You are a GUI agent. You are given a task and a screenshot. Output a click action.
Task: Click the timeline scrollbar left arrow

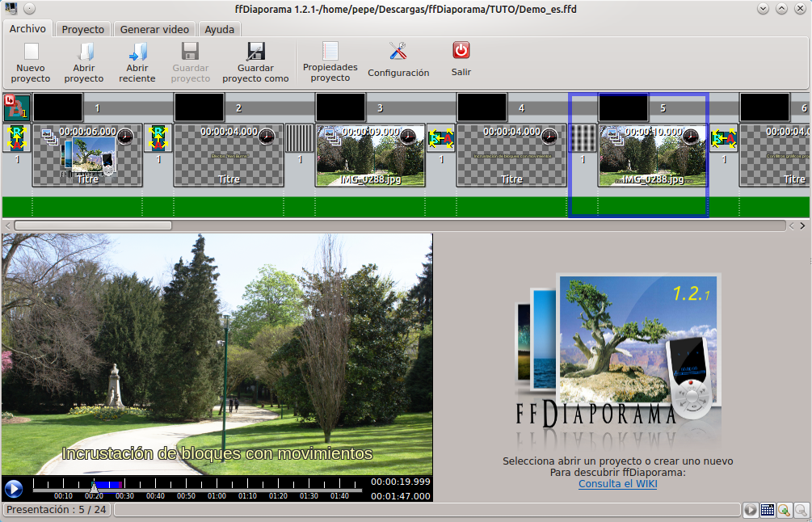point(7,225)
